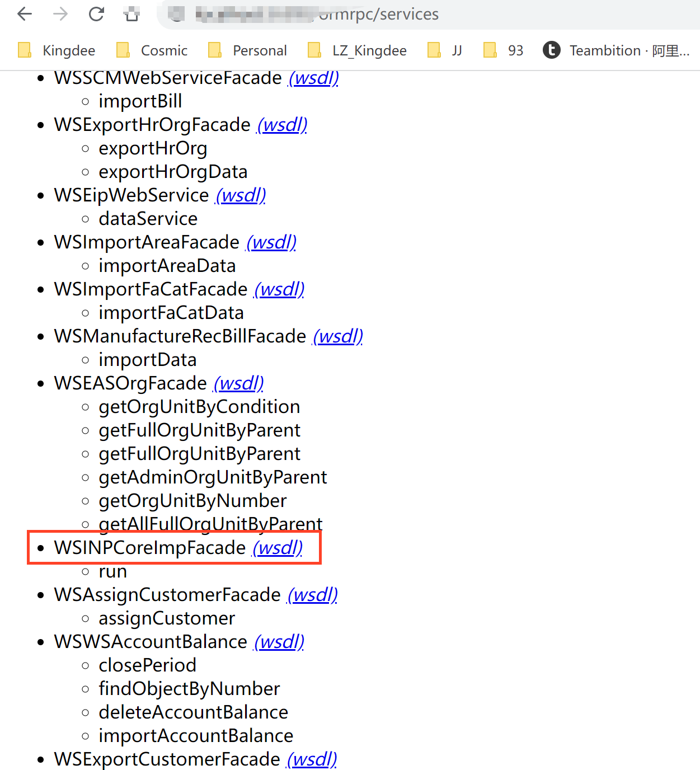This screenshot has width=700, height=770.
Task: Click the WSEipWebService service name
Action: 131,195
